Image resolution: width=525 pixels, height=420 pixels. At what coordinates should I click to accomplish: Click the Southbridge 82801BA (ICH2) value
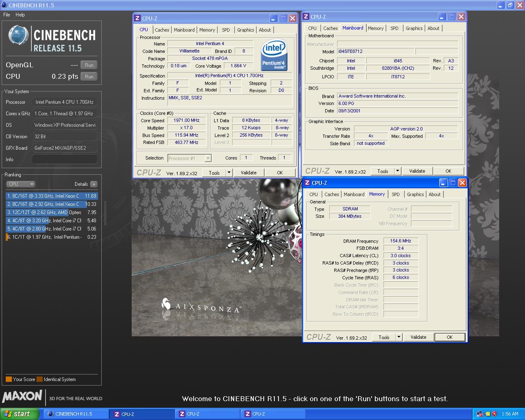[398, 68]
